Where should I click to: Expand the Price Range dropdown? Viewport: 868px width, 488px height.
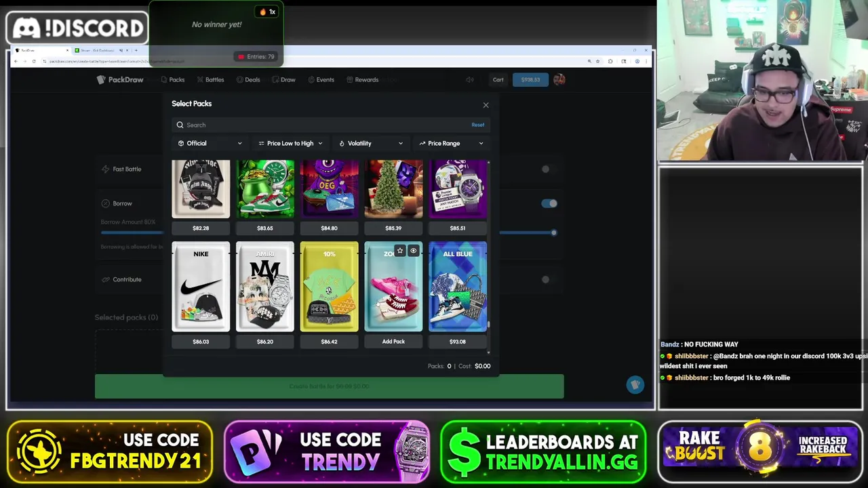pos(451,143)
